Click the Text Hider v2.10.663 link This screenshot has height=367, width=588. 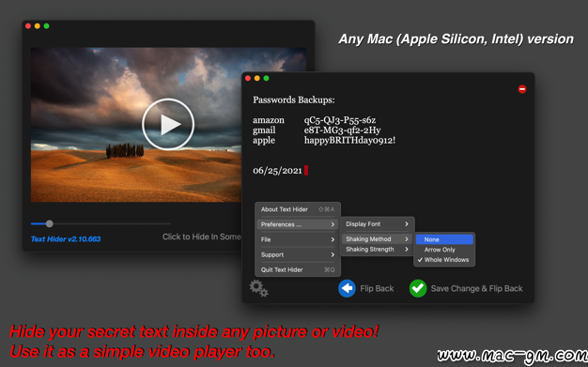(x=66, y=238)
